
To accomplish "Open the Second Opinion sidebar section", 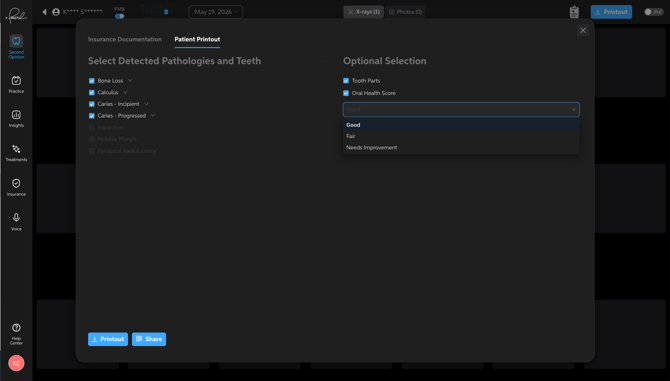I will [16, 47].
